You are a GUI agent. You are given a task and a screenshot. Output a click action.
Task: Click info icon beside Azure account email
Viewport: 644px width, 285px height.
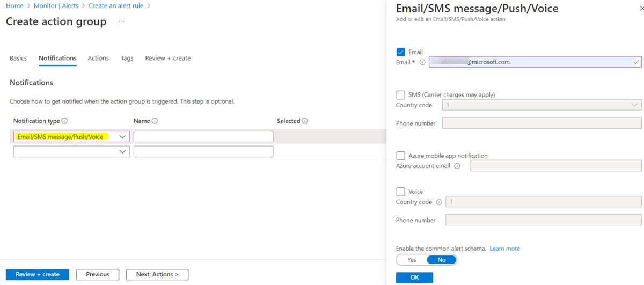point(457,166)
